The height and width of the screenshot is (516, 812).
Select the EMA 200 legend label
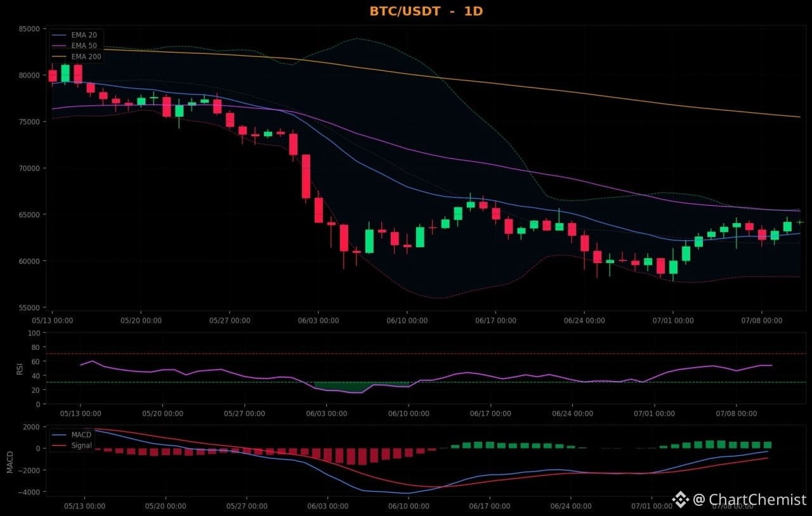coord(86,56)
